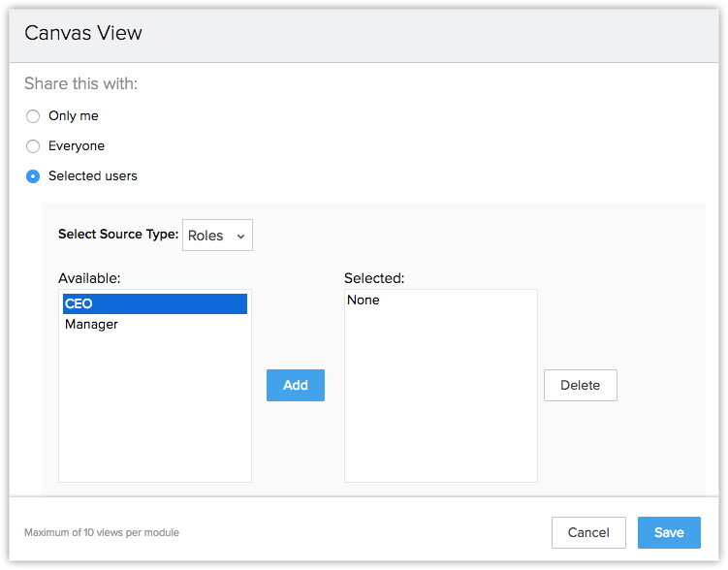Click the "Selected:" list label

click(x=374, y=278)
